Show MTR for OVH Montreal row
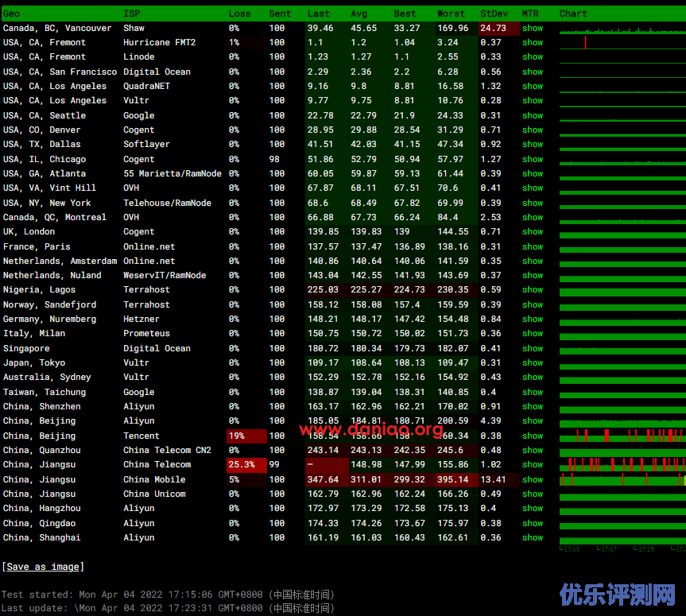Screen dimensions: 686x616 click(533, 218)
